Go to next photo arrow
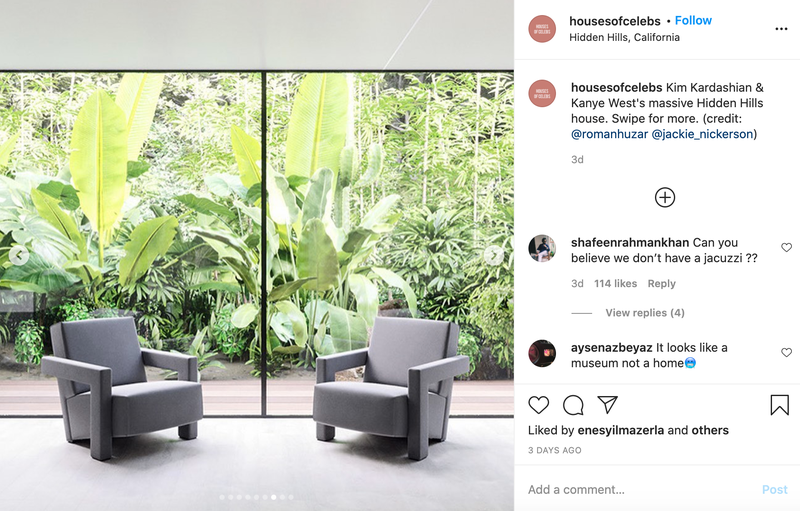 [493, 255]
